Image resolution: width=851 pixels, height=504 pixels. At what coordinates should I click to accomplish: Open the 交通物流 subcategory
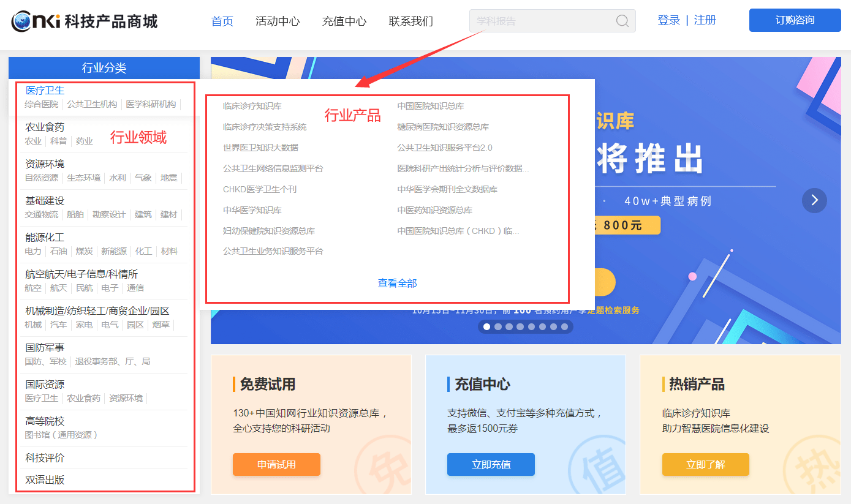point(42,214)
